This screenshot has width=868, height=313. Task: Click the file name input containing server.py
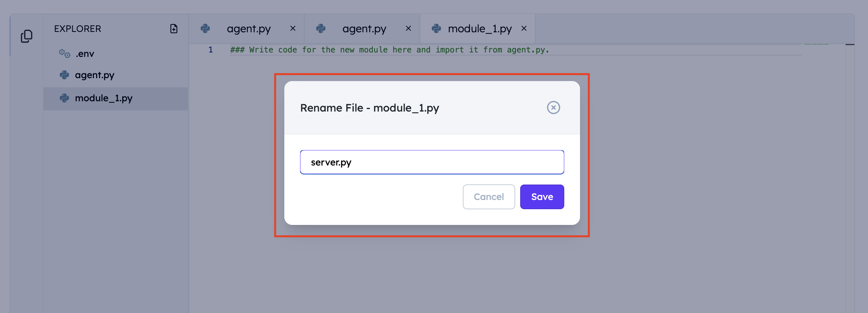tap(432, 162)
